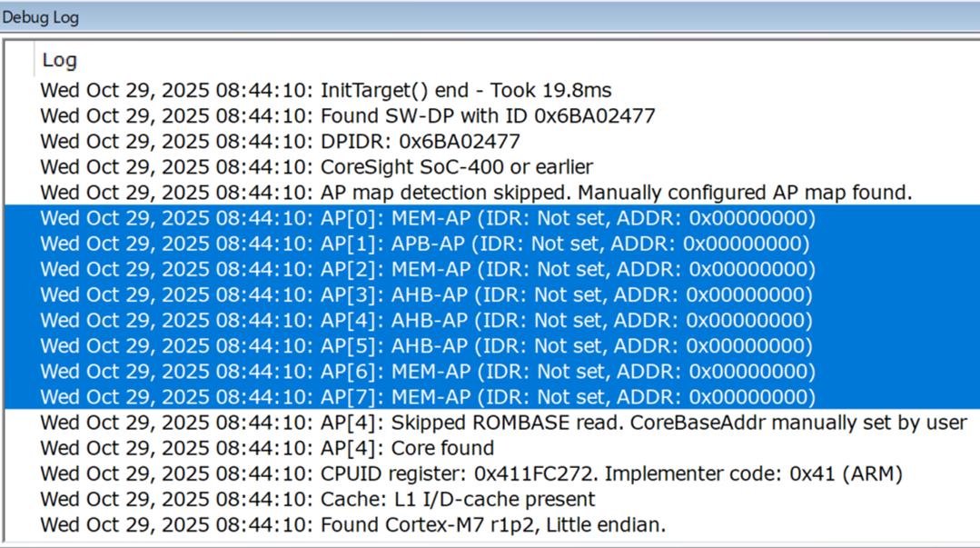The image size is (980, 548).
Task: Select the AP[2]: MEM-AP log row
Action: click(x=428, y=269)
